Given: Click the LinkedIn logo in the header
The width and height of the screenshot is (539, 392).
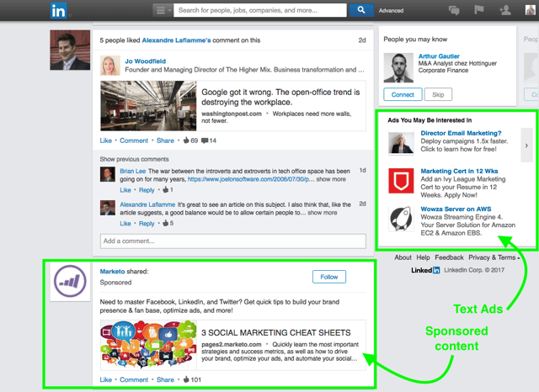Looking at the screenshot, I should click(x=58, y=10).
